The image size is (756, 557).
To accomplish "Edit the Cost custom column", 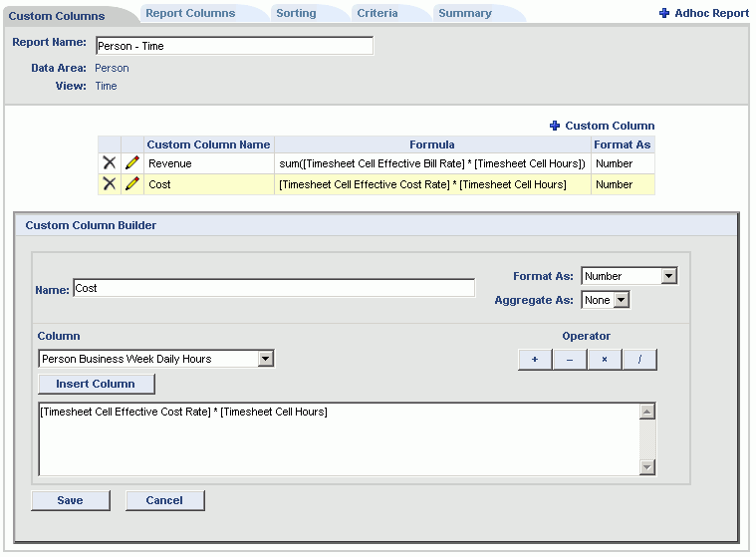I will (132, 183).
